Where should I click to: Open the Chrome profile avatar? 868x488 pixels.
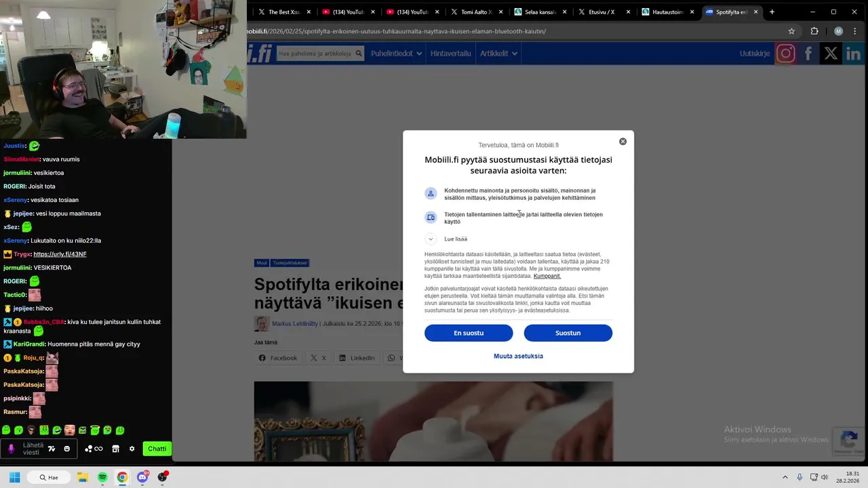tap(838, 31)
